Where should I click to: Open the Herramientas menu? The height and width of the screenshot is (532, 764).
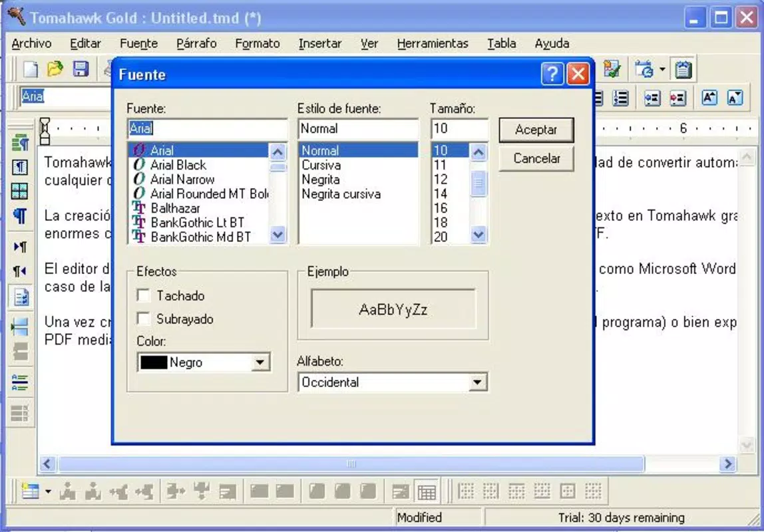[x=433, y=43]
